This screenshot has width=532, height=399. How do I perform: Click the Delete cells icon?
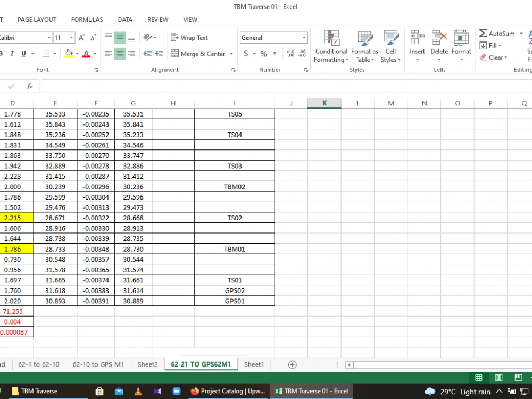[439, 38]
